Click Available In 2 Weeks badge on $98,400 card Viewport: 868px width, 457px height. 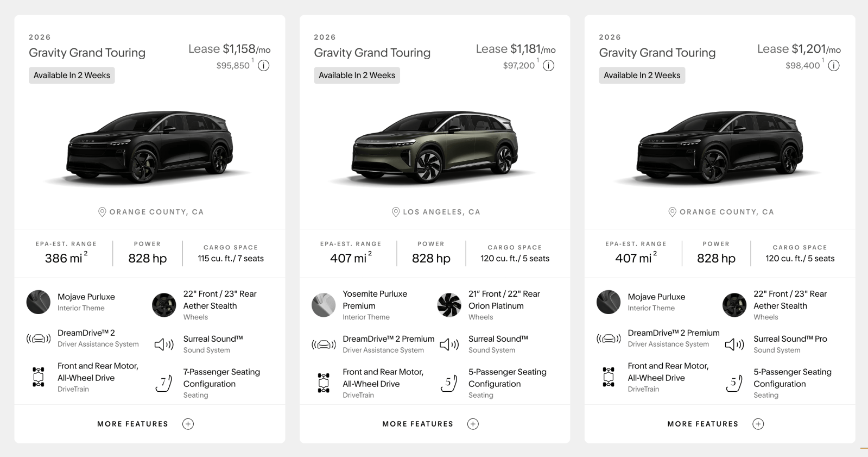click(642, 76)
